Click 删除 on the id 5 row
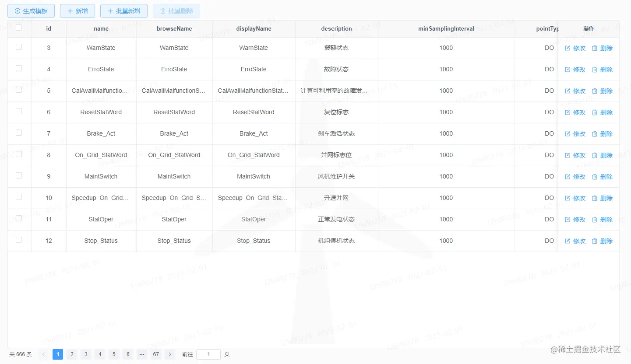The height and width of the screenshot is (364, 631). (602, 91)
